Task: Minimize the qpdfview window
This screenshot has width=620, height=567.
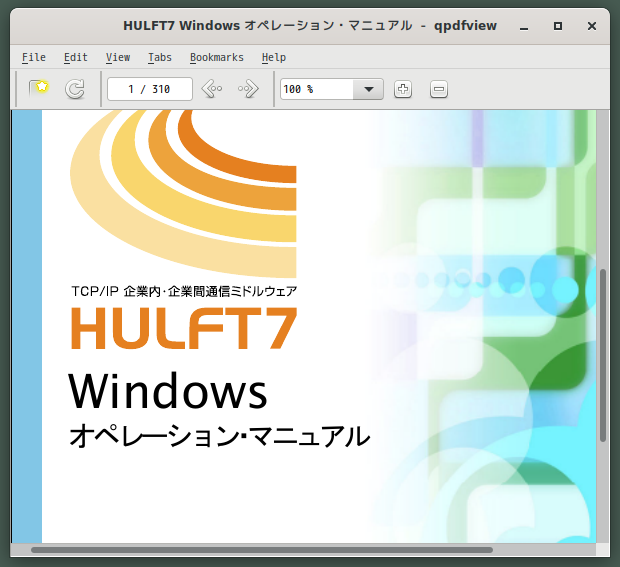Action: click(x=524, y=26)
